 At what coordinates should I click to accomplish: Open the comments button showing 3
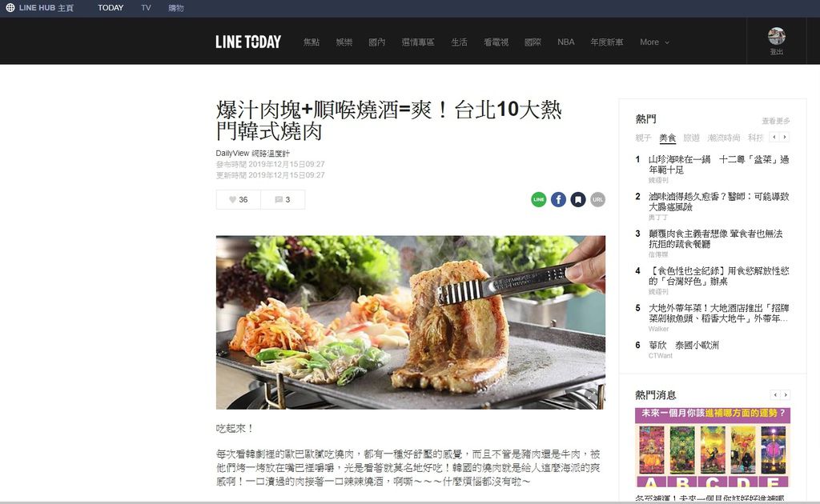pos(283,199)
